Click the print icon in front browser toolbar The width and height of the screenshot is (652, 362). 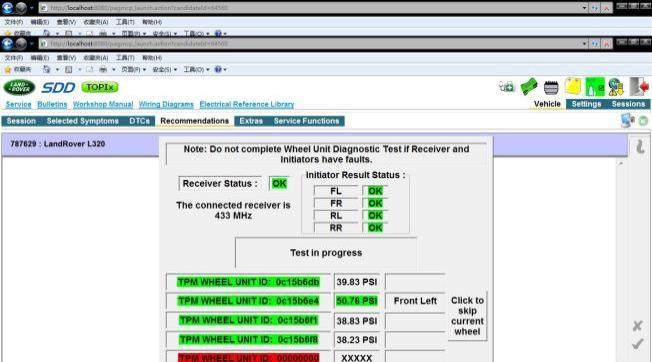pos(103,69)
